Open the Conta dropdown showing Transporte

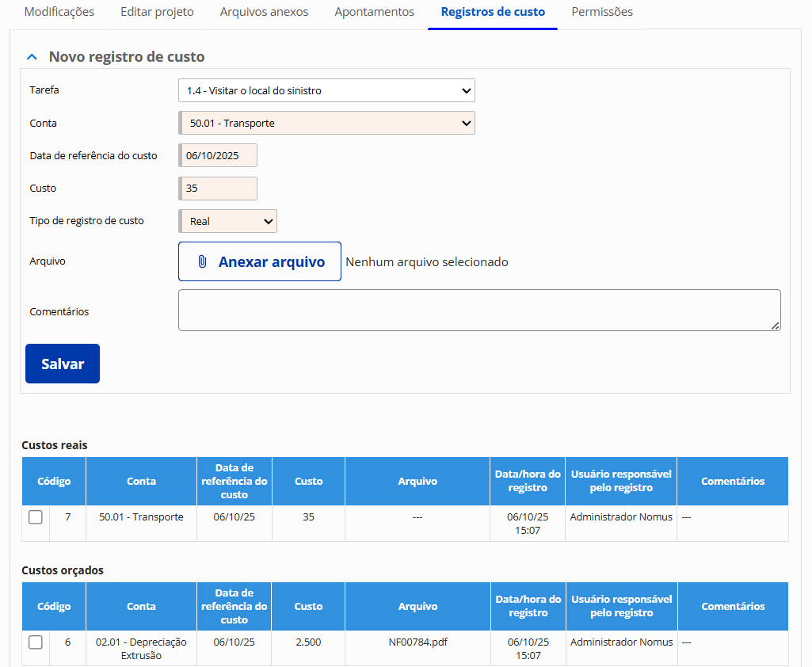coord(326,124)
